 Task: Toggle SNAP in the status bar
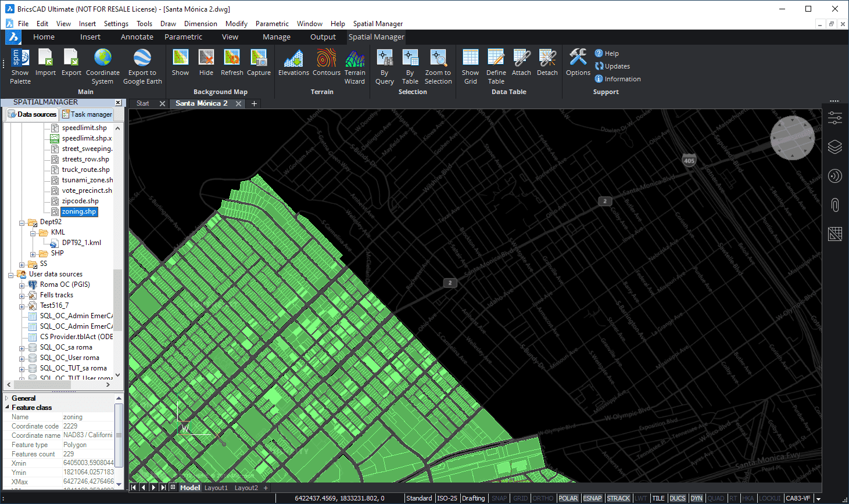tap(499, 498)
